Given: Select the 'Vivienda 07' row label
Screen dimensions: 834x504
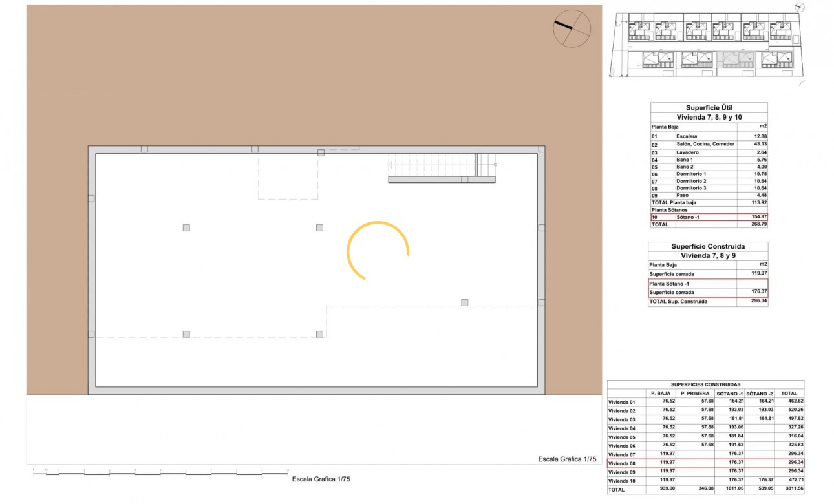Looking at the screenshot, I should pos(622,455).
